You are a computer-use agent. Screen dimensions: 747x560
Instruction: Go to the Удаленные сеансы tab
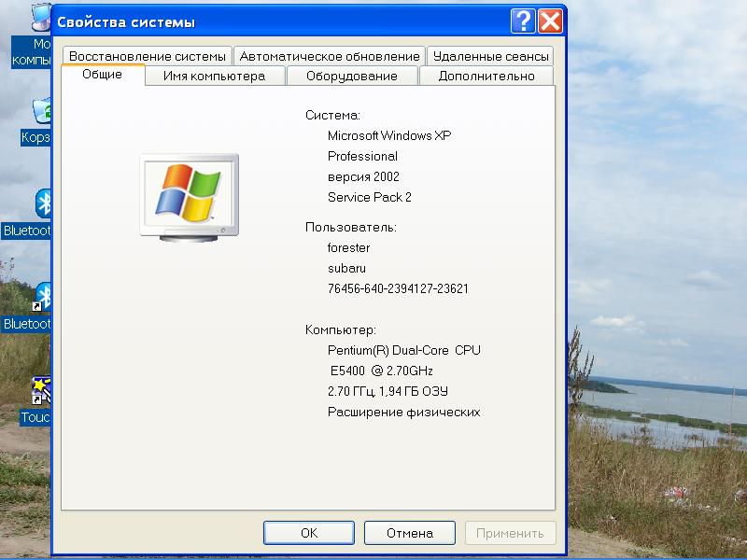click(488, 56)
